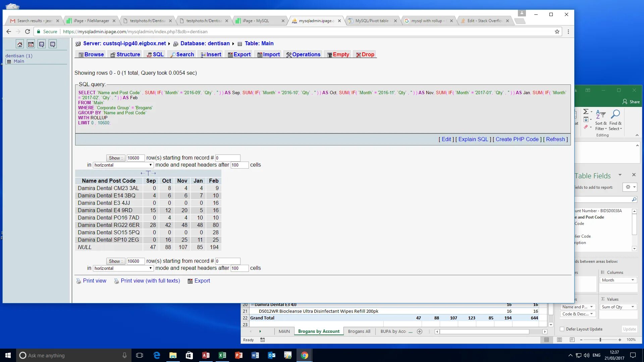Screen dimensions: 644x362
Task: Switch to Brogans All sheet tab
Action: [x=359, y=331]
